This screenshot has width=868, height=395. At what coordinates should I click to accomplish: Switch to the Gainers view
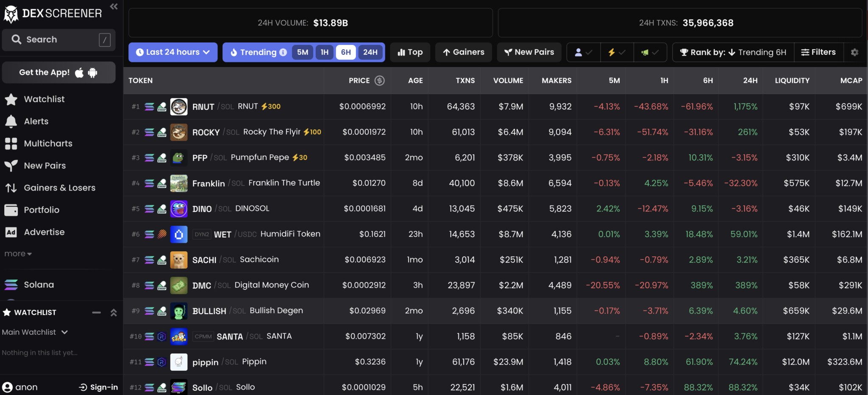coord(464,52)
